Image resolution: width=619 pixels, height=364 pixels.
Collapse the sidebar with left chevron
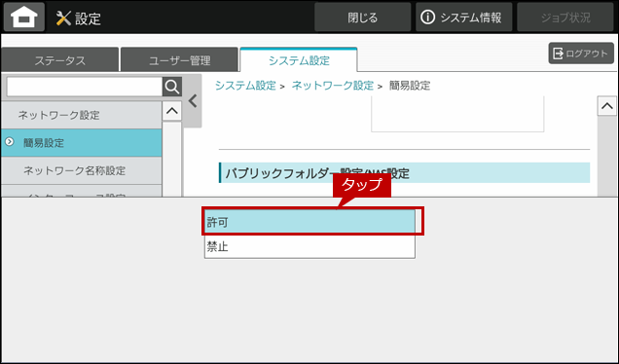tap(193, 101)
